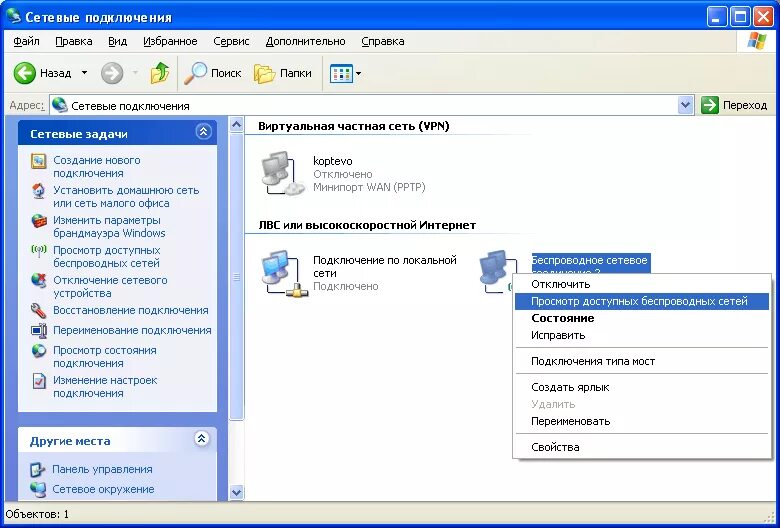Open the Сервис menu
The height and width of the screenshot is (528, 780).
coord(231,41)
